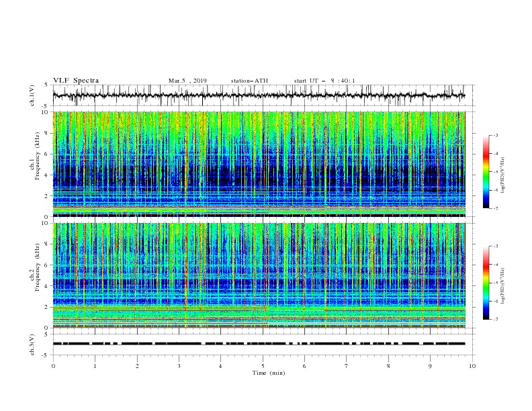Click the ch.2 frequency spectrogram panel
The height and width of the screenshot is (411, 532).
[259, 275]
